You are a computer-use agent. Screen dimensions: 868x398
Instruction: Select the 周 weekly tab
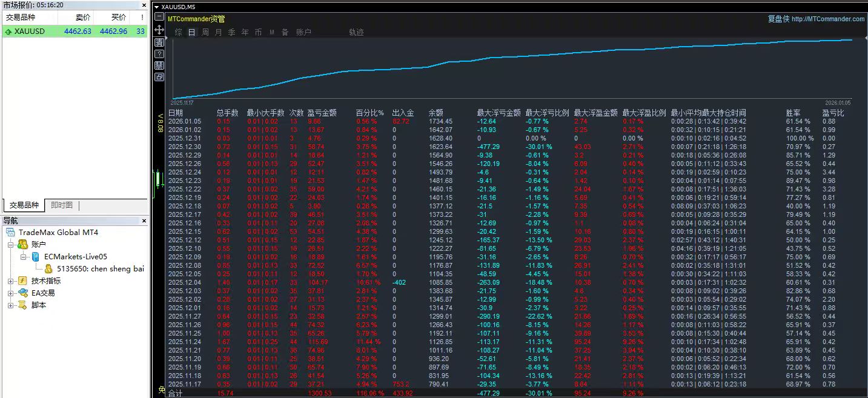(205, 32)
